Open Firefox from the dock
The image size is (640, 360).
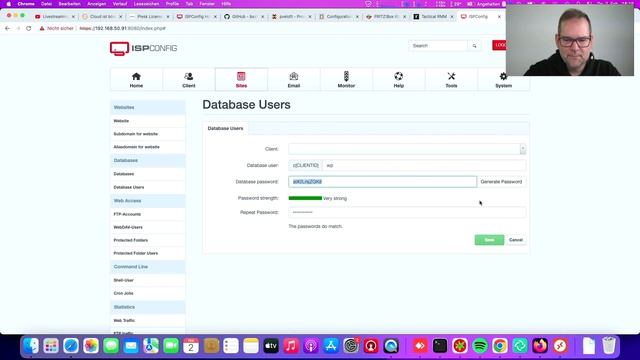(540, 346)
